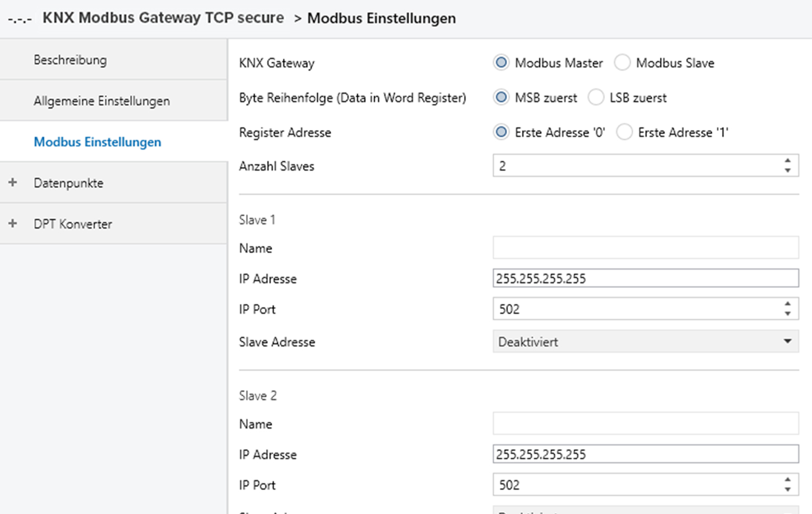Viewport: 812px width, 514px height.
Task: Click the 'KNX Gateway' label
Action: [x=277, y=63]
